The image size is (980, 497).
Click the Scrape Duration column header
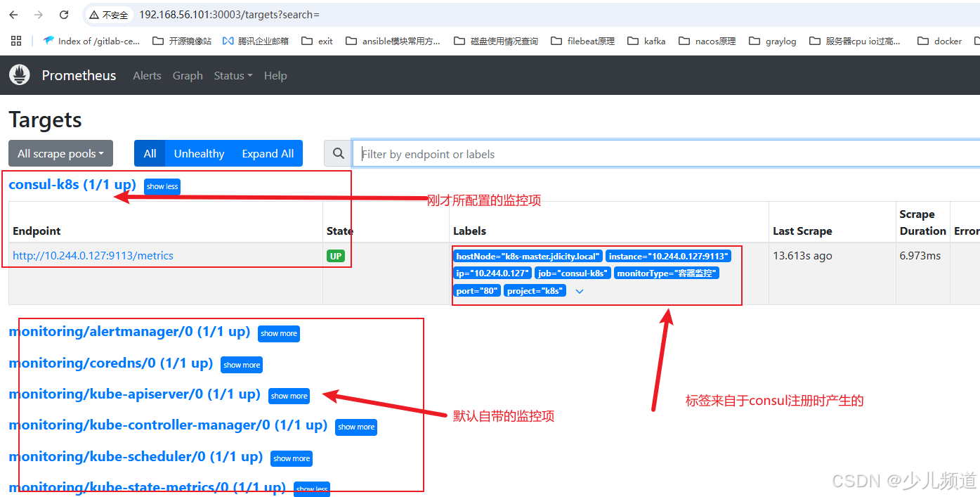(x=922, y=222)
